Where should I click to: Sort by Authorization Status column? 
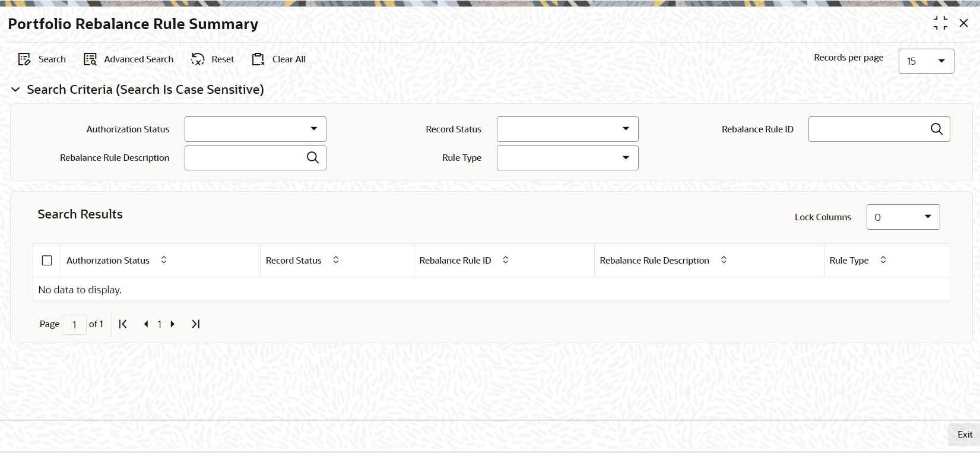pyautogui.click(x=164, y=260)
